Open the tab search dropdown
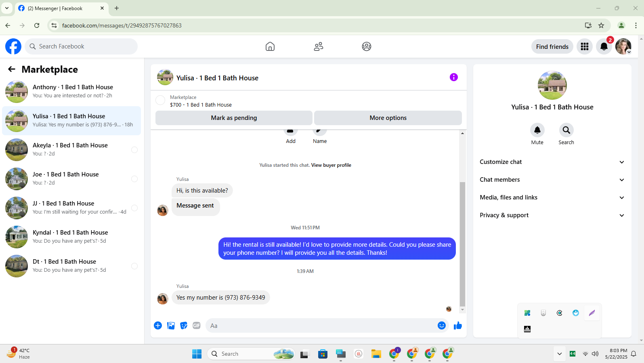Screen dimensions: 644x363 (7, 8)
